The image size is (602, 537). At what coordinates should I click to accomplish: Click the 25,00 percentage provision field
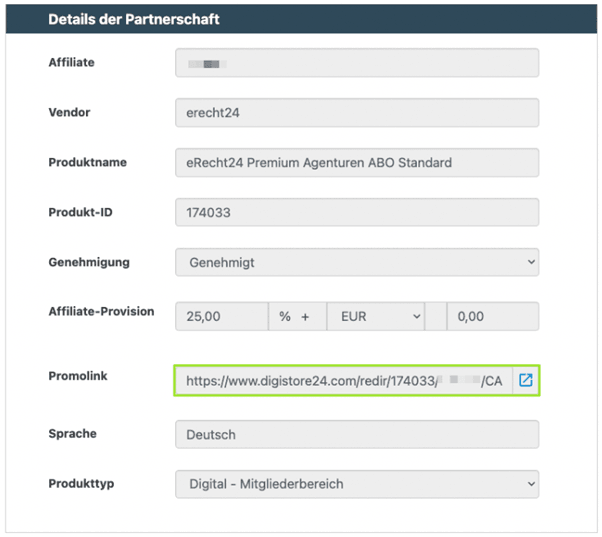coord(221,316)
